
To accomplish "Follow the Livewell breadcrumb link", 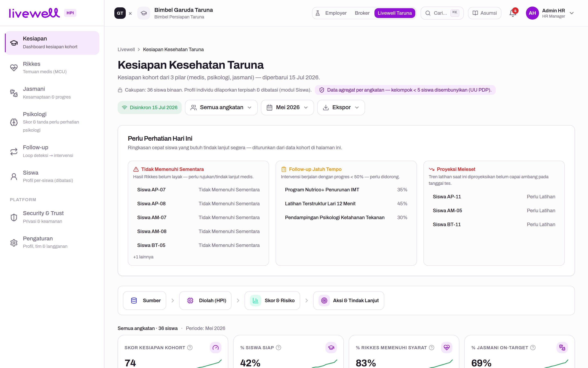I will (x=126, y=49).
